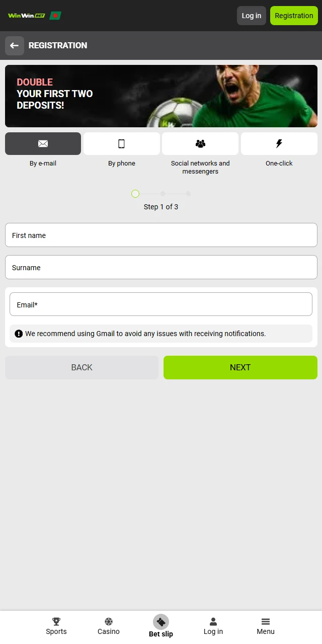This screenshot has width=322, height=644.
Task: Open the Bet slip icon
Action: pyautogui.click(x=160, y=621)
